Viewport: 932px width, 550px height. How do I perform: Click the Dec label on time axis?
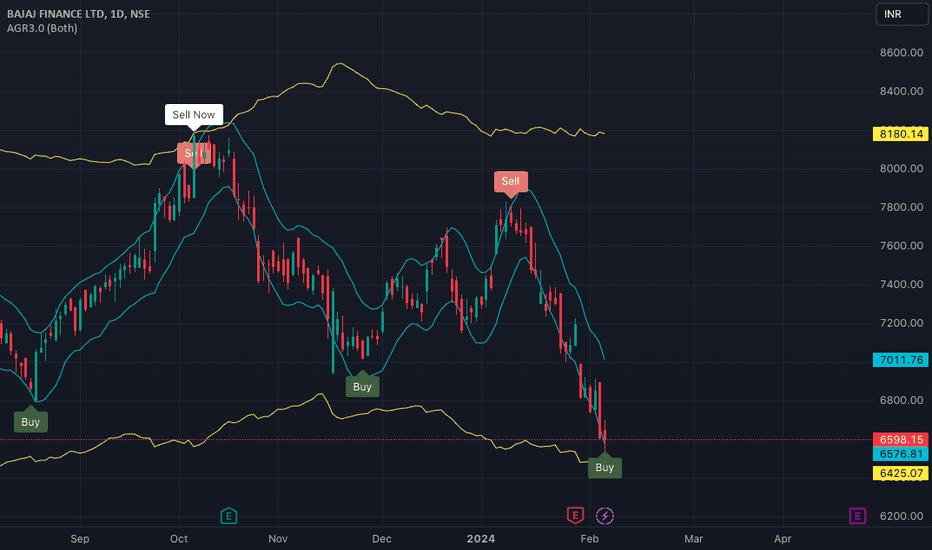click(x=382, y=539)
